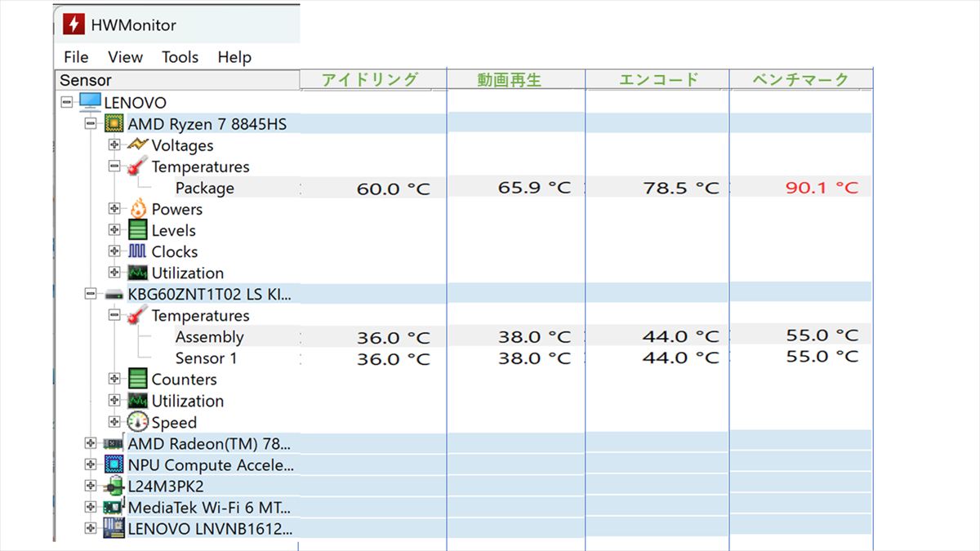Click the KBG60ZNT1T02 drive icon

(114, 294)
